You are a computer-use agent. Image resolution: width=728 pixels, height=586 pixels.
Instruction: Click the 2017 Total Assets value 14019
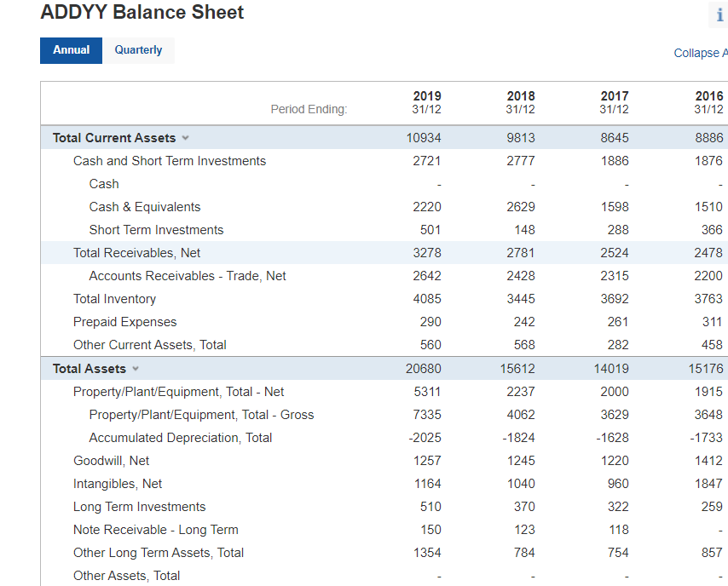pyautogui.click(x=611, y=369)
